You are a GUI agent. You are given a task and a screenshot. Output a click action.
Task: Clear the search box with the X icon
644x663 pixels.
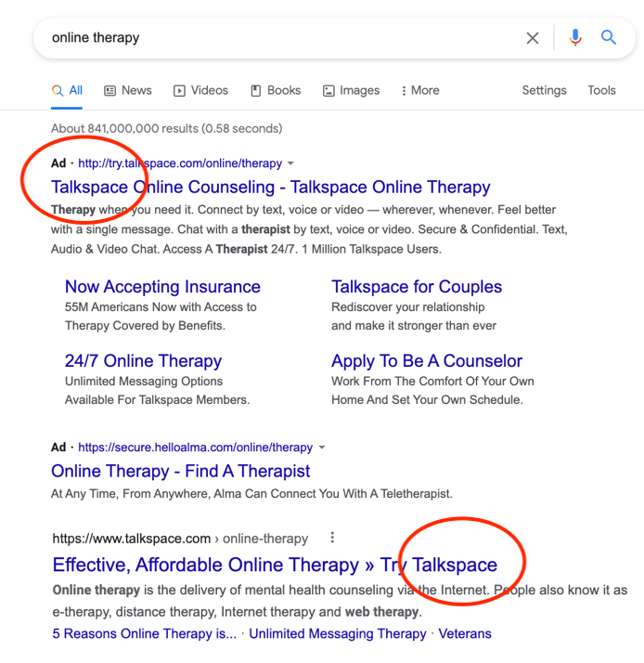[x=533, y=38]
